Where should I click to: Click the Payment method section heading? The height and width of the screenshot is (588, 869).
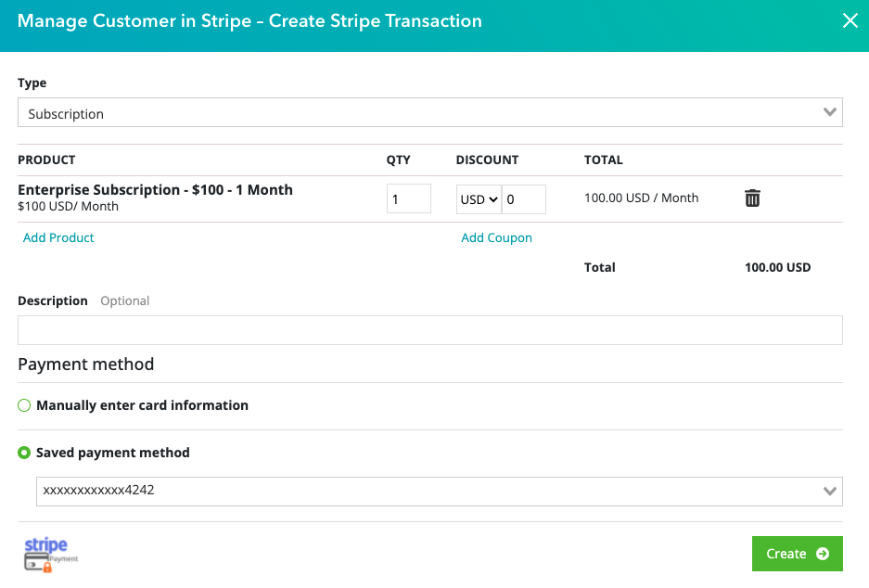[x=85, y=364]
